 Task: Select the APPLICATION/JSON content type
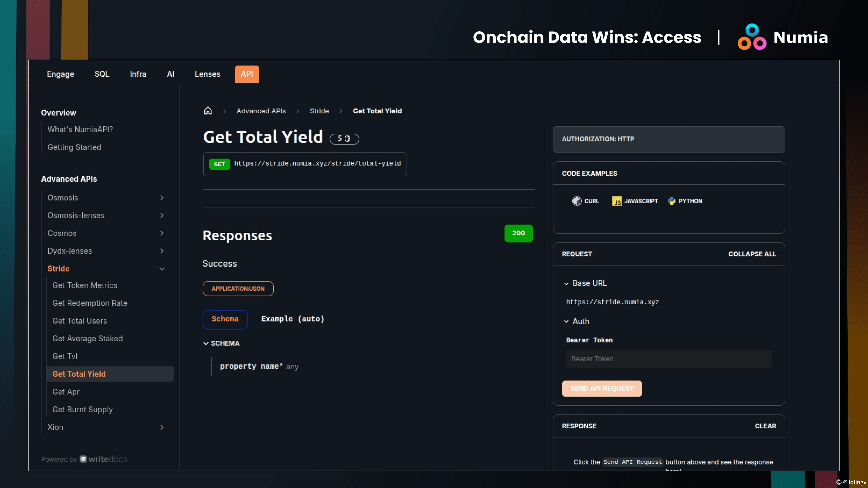(238, 289)
